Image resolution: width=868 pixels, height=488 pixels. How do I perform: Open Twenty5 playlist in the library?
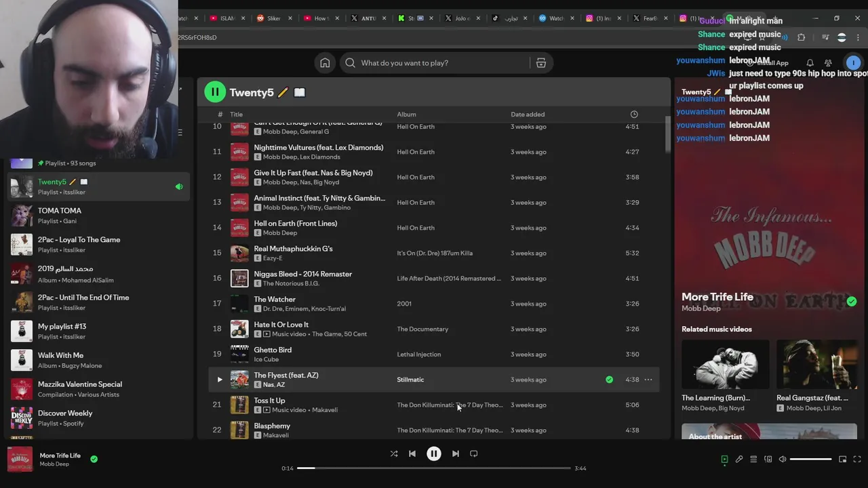click(x=98, y=186)
